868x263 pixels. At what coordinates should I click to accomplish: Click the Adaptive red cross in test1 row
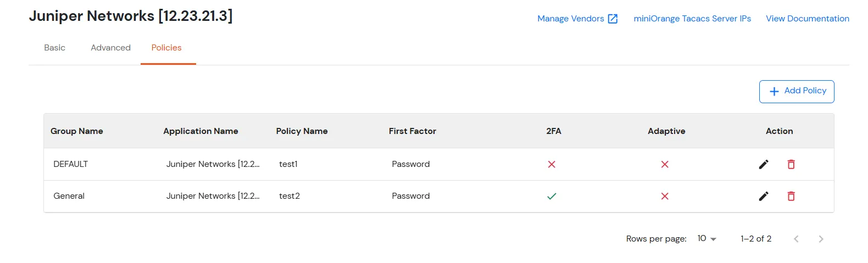click(x=665, y=164)
